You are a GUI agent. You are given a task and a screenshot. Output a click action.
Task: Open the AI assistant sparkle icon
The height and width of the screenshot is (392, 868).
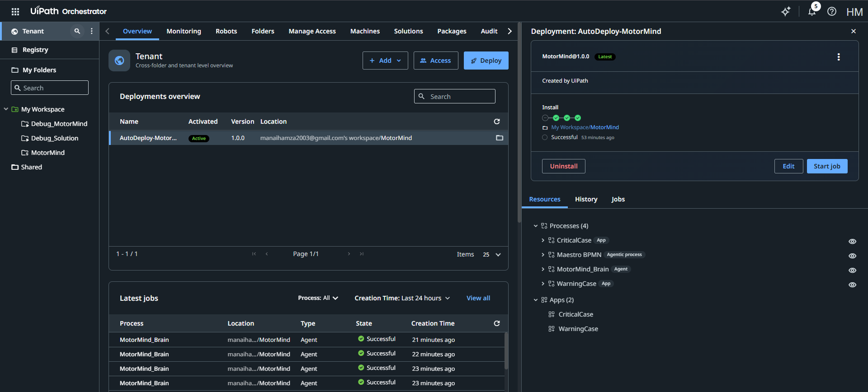pos(786,11)
